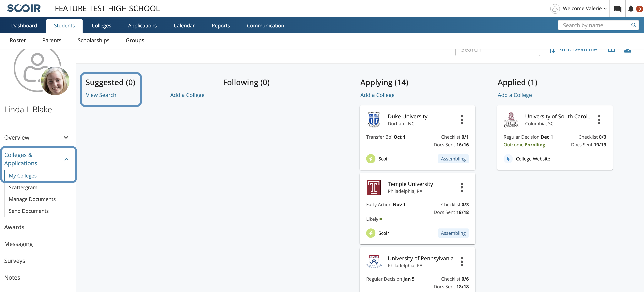Image resolution: width=644 pixels, height=292 pixels.
Task: Expand the Overview section chevron
Action: click(66, 138)
